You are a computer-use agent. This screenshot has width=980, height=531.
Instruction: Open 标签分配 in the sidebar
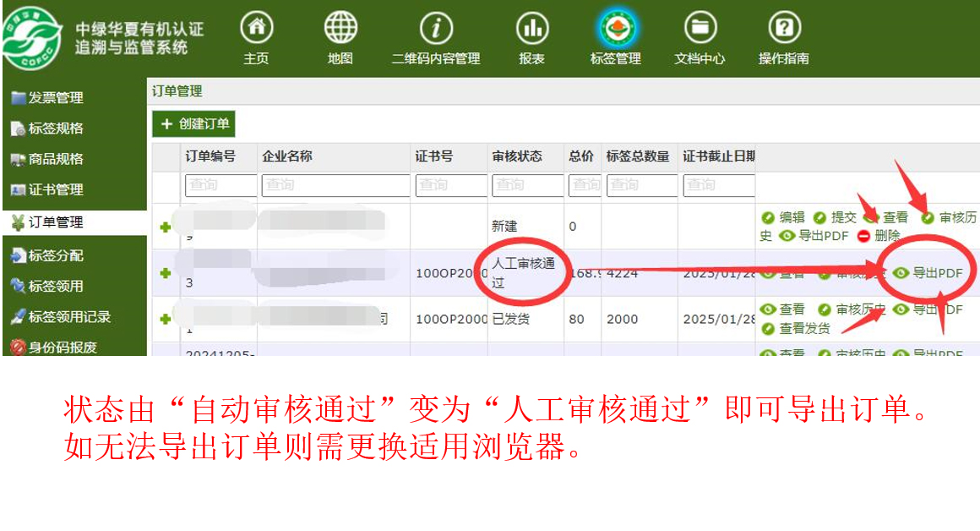(x=56, y=255)
